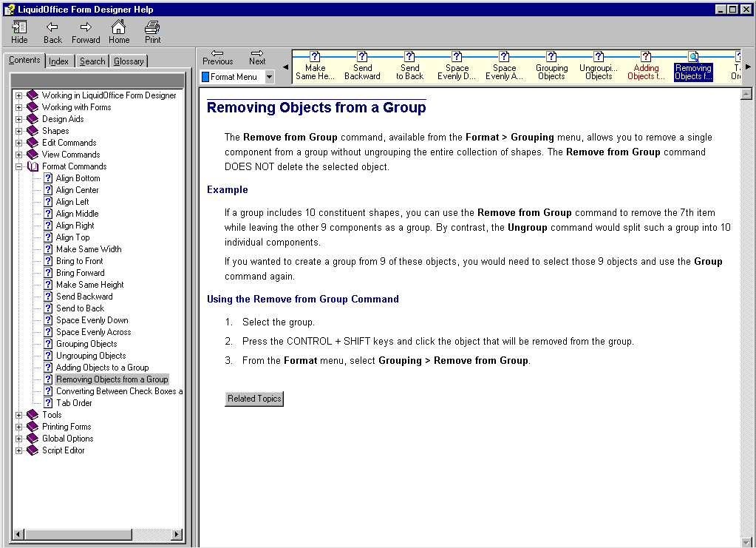Open Grouping Objects in browse strip
The width and height of the screenshot is (756, 548).
coord(551,67)
